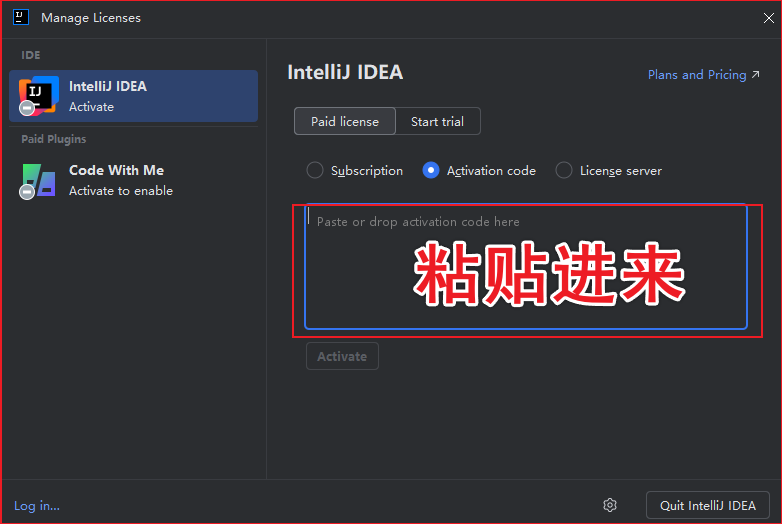
Task: Select the Activation code radio button
Action: [431, 171]
